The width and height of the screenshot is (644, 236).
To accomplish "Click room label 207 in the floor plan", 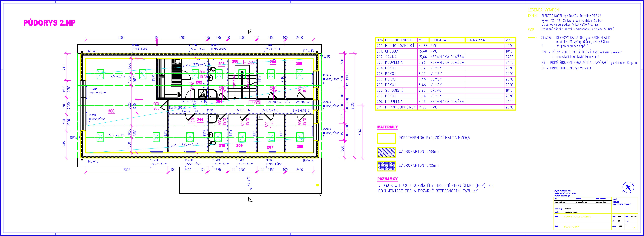I will coord(270,147).
